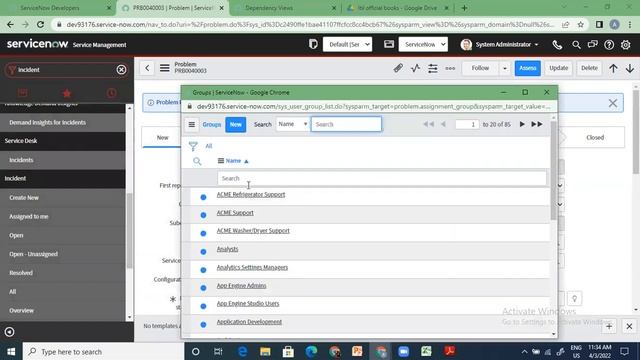
Task: Open the Follow button dropdown arrow
Action: [505, 68]
